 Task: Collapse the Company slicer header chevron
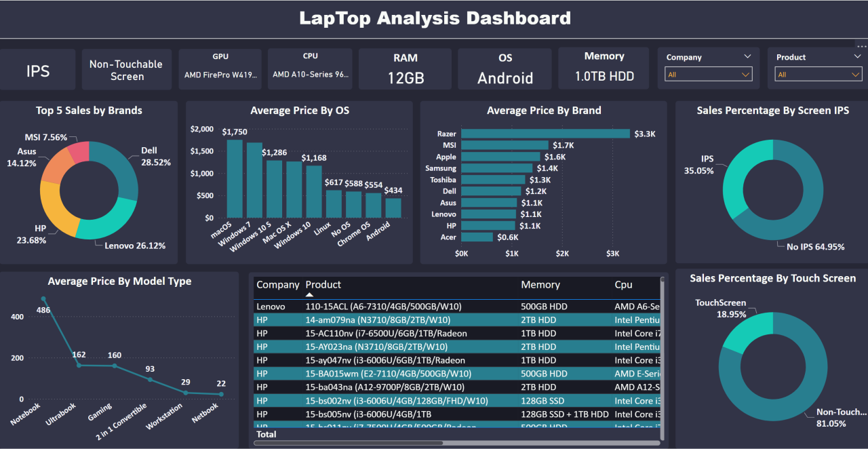[x=747, y=57]
